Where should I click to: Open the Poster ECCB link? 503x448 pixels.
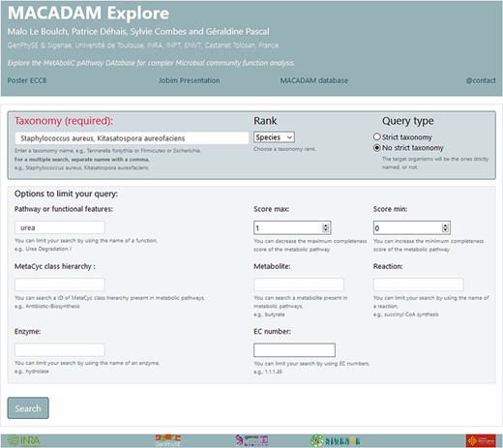coord(27,80)
